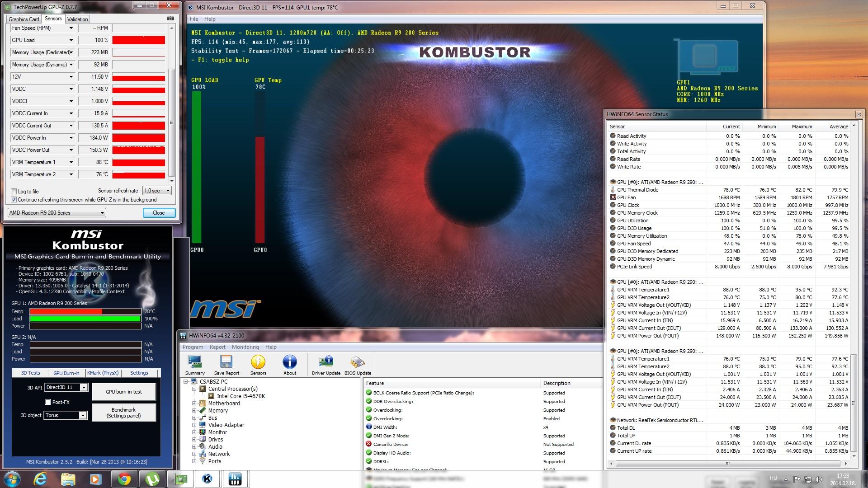
Task: Open the Report menu in HWiNFO64
Action: (217, 347)
